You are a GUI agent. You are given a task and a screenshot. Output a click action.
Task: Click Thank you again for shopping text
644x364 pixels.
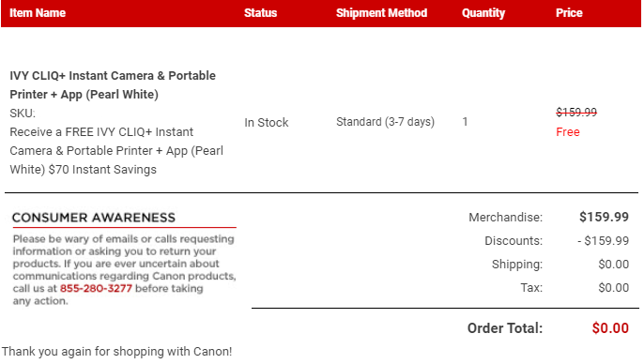point(116,352)
